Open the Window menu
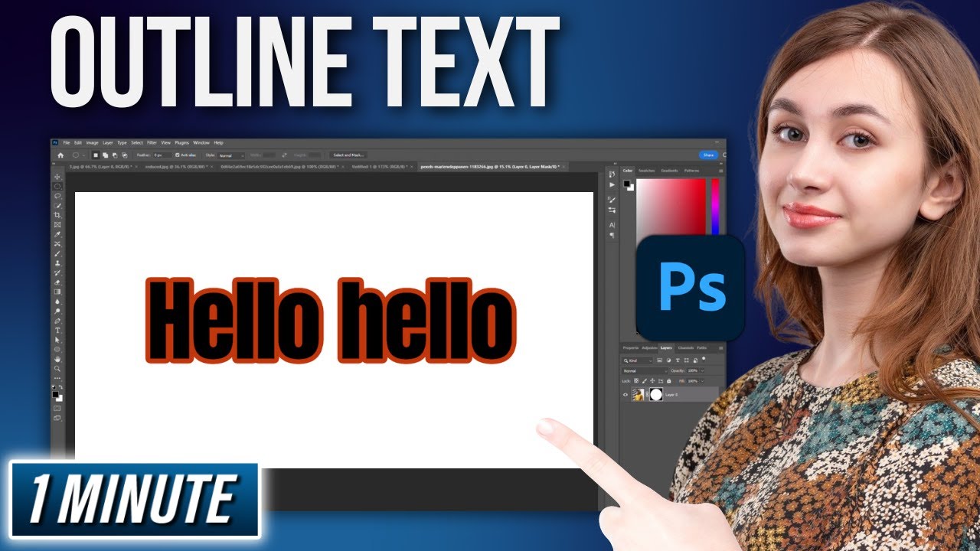 tap(201, 142)
